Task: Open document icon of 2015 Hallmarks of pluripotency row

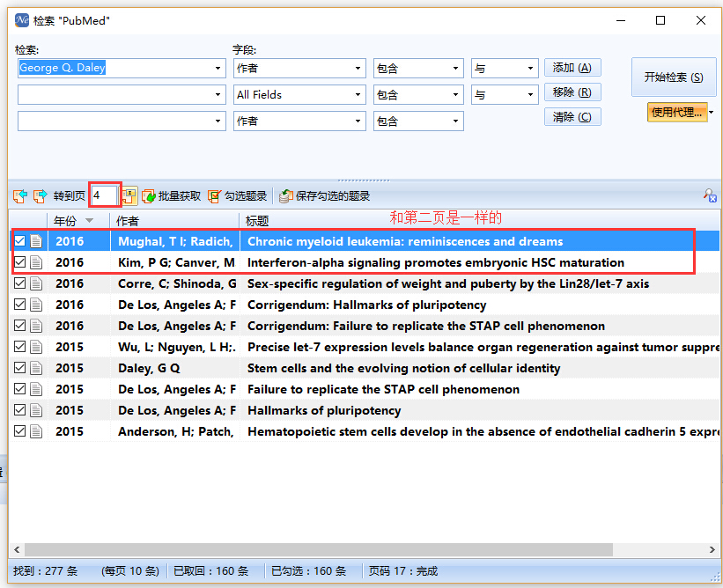Action: (36, 410)
